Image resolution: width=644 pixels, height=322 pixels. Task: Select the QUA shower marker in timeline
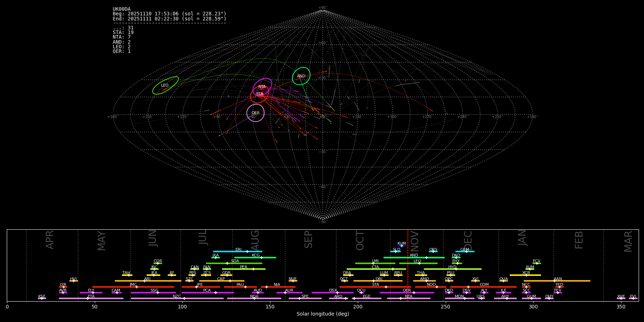point(503,281)
